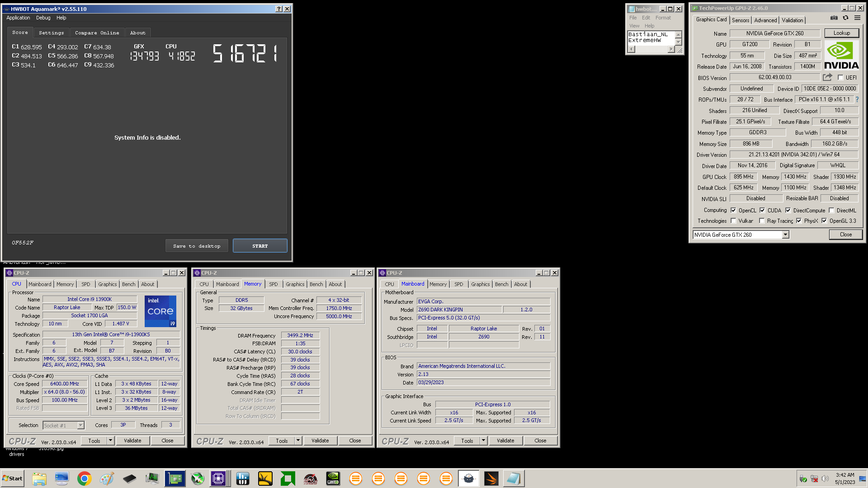Toggle the UEFI checkbox in GPU-Z

click(841, 78)
